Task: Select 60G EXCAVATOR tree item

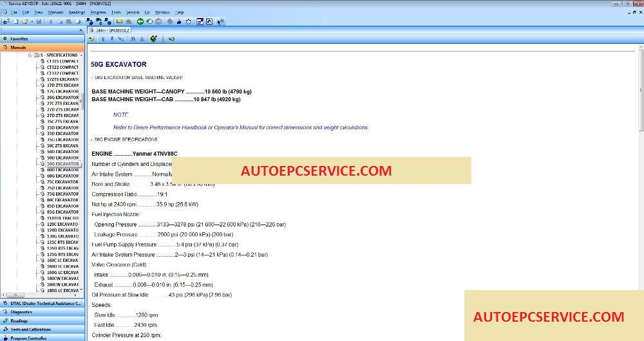Action: coord(62,176)
